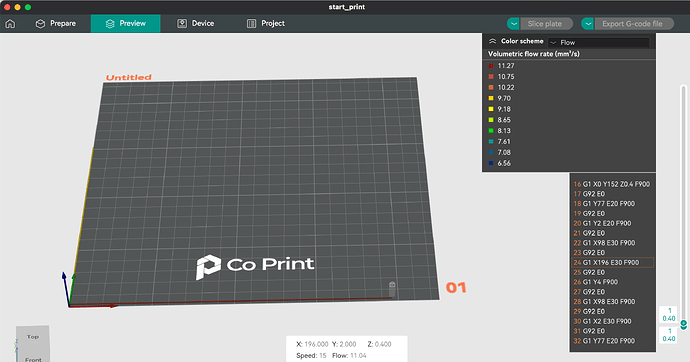The height and width of the screenshot is (362, 690).
Task: Click the Volumetric flow rate heading
Action: pyautogui.click(x=534, y=54)
